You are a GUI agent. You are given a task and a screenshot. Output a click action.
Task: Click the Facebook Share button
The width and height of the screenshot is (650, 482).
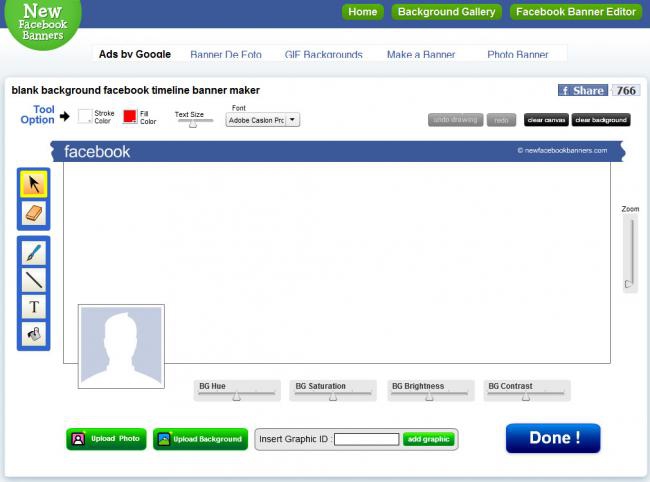click(583, 90)
